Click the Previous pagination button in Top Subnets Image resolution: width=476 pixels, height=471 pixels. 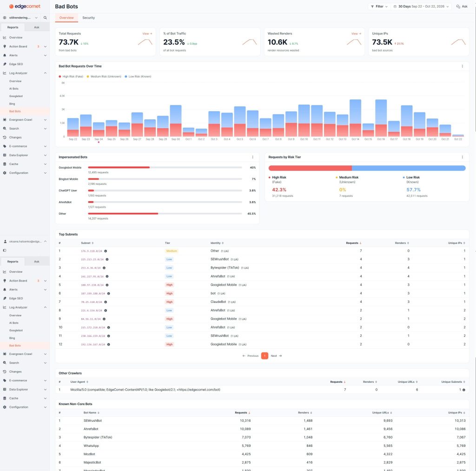[x=251, y=356]
